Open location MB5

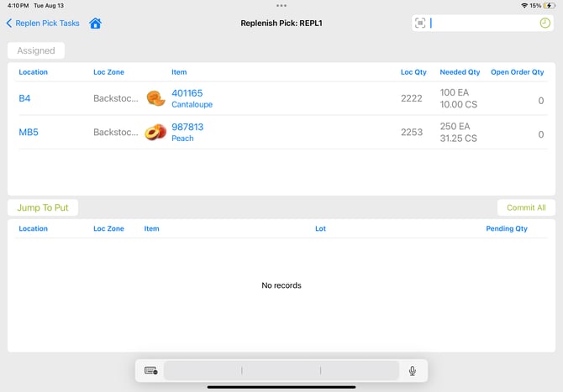click(x=29, y=133)
